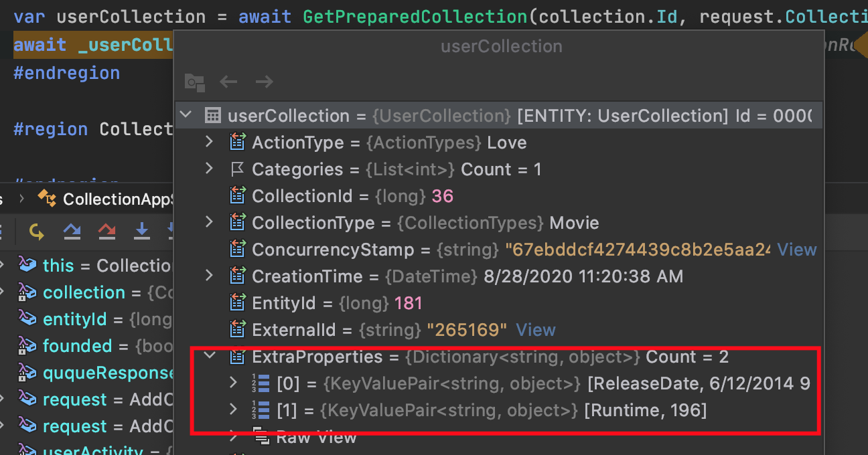Click the grouping icon at popup top-left
This screenshot has height=455, width=868.
pyautogui.click(x=194, y=83)
